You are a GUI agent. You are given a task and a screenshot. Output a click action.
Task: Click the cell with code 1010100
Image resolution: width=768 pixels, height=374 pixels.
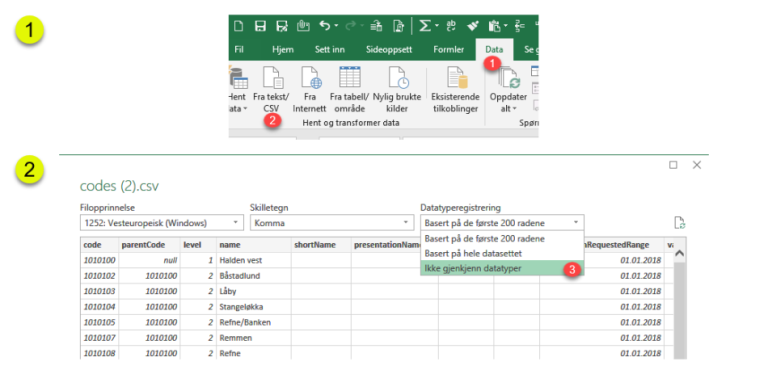[x=99, y=260]
